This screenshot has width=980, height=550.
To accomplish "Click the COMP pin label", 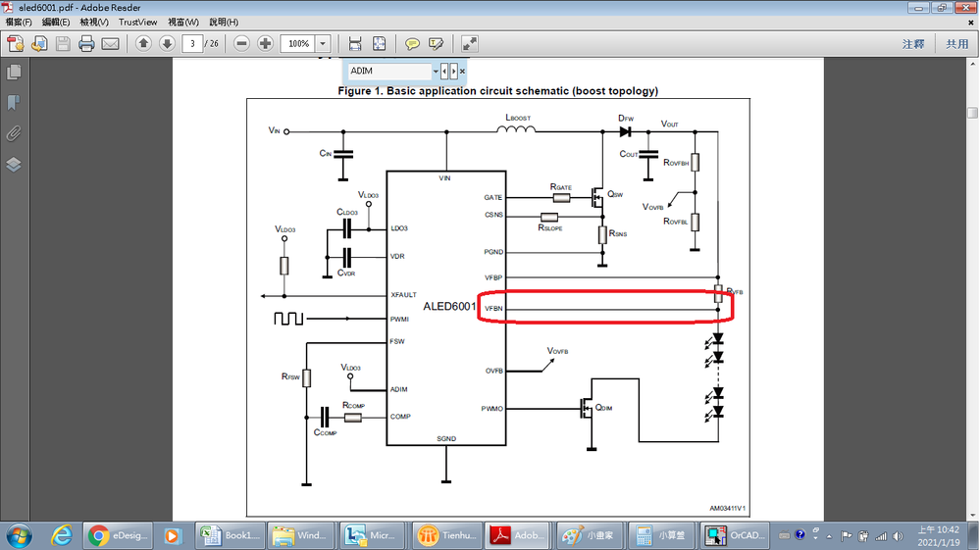I will [400, 417].
